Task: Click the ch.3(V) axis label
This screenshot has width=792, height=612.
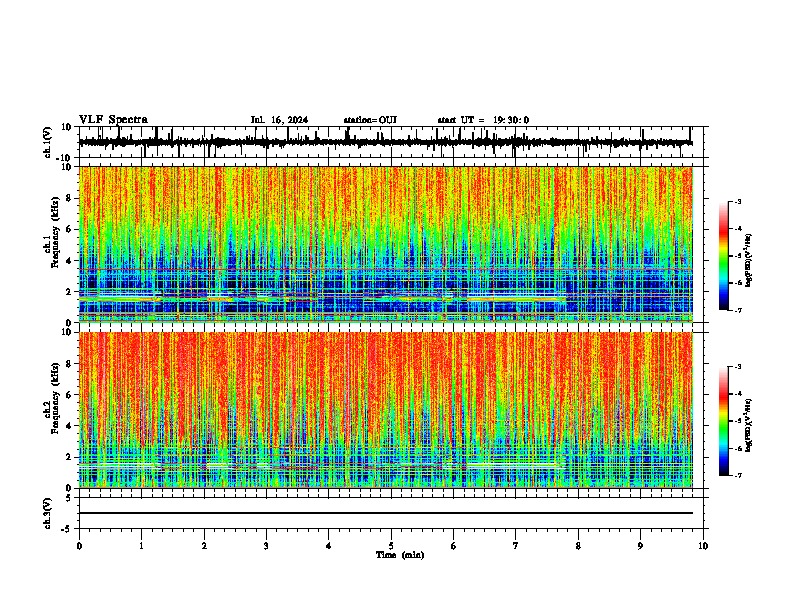Action: (48, 513)
